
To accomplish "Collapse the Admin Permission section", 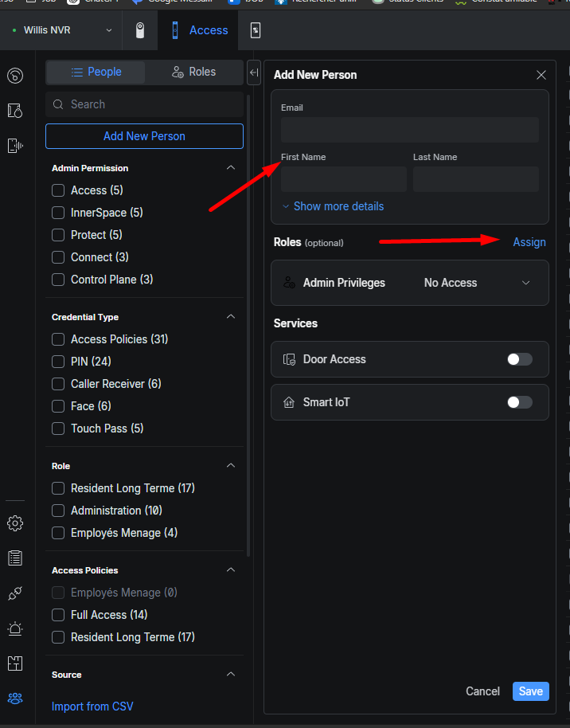I will point(231,167).
